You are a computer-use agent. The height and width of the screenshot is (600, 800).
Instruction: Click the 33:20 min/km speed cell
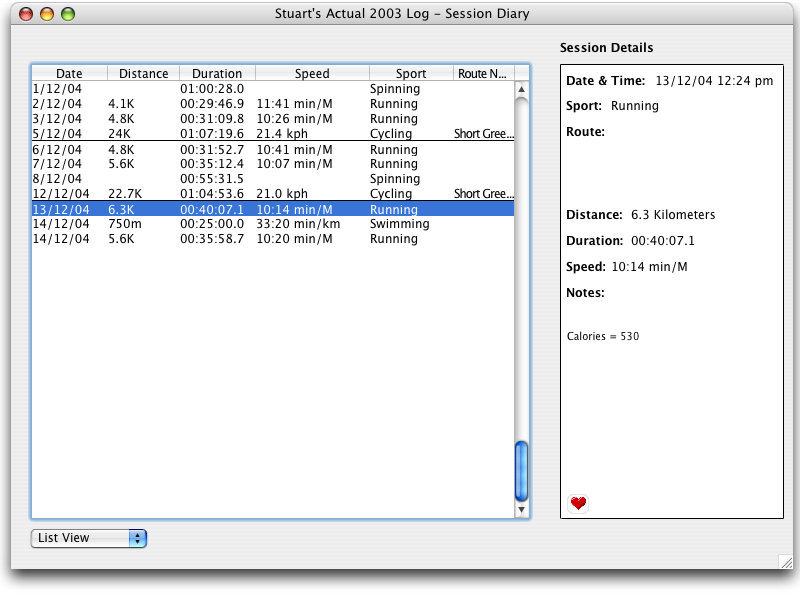click(298, 223)
